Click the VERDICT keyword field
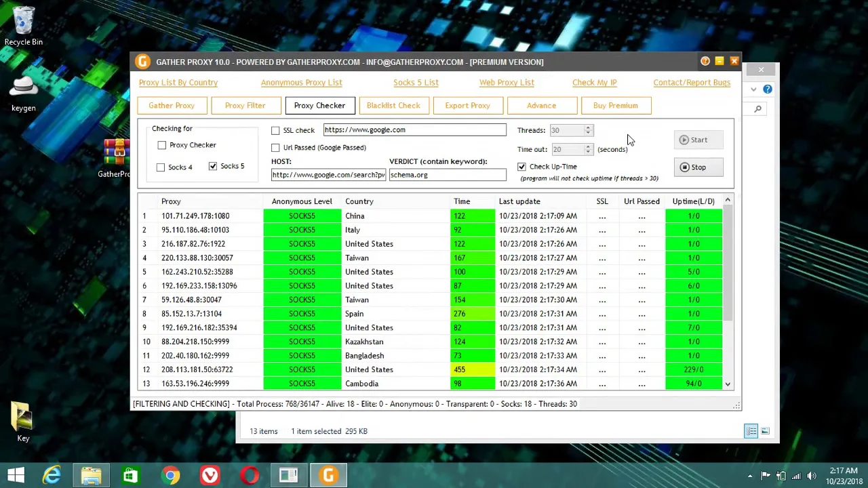This screenshot has width=868, height=488. (x=448, y=175)
